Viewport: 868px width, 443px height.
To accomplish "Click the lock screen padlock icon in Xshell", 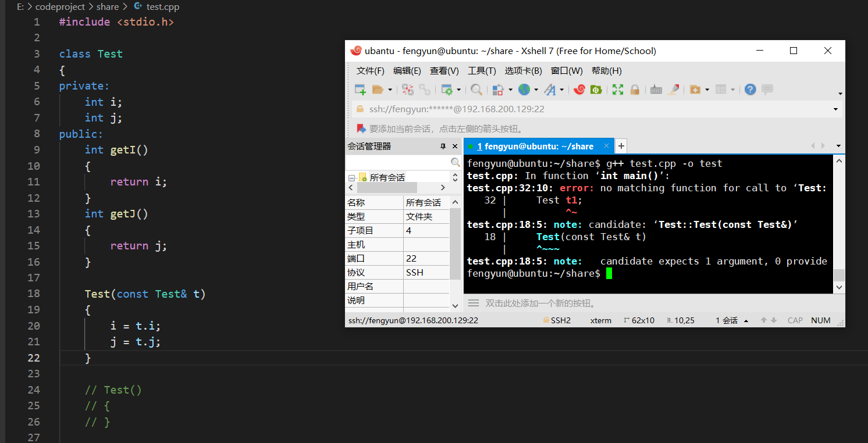I will [x=635, y=90].
